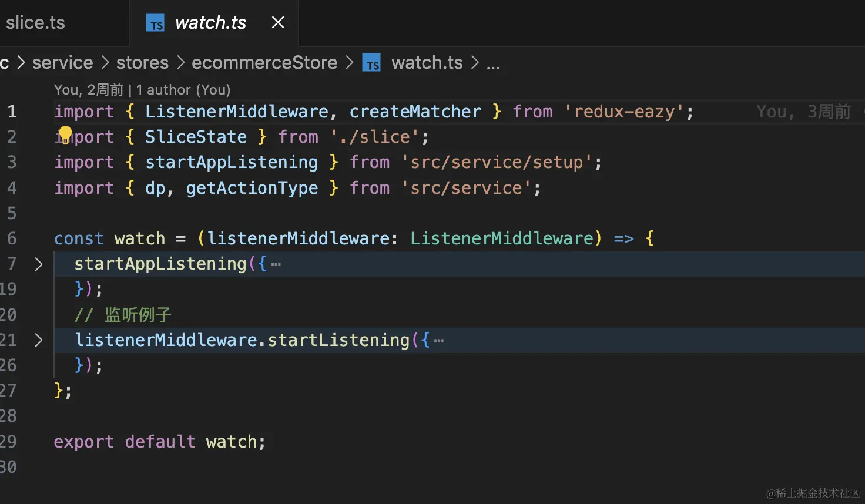Click the ellipsis after startAppListening({
Viewport: 865px width, 504px height.
coord(276,264)
